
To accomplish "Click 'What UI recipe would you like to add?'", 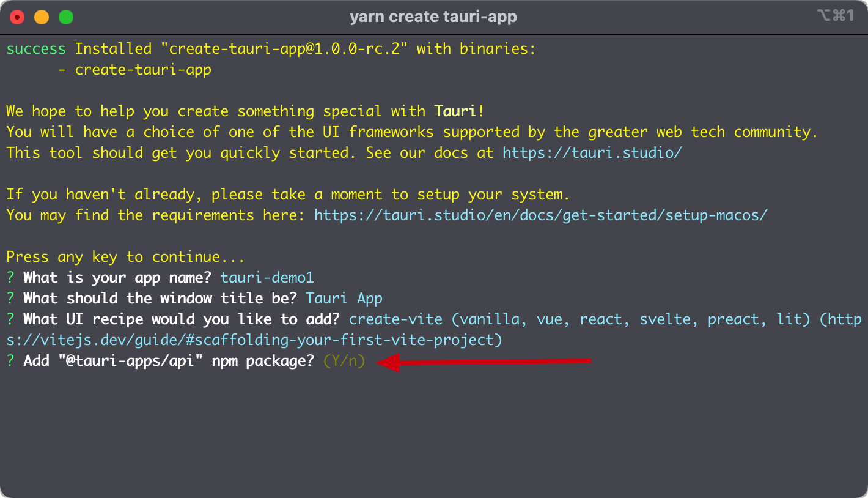I will tap(182, 319).
